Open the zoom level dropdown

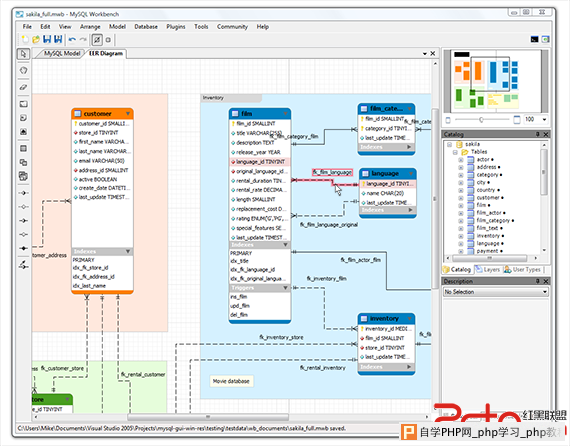(x=544, y=119)
